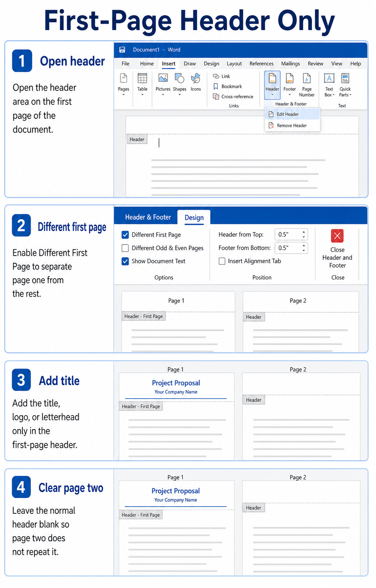Expand the Text Box dropdown arrow
Image resolution: width=376 pixels, height=588 pixels.
point(334,95)
